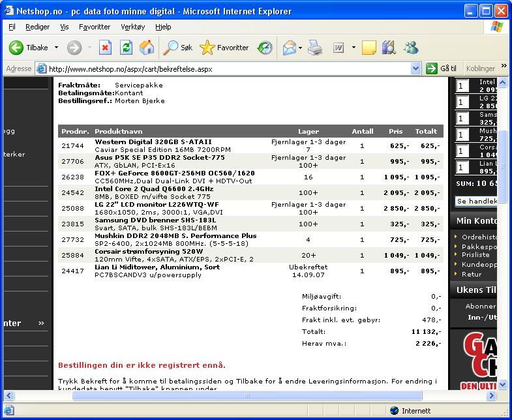This screenshot has width=512, height=420.
Task: Open the Favoritter menu
Action: pos(95,27)
